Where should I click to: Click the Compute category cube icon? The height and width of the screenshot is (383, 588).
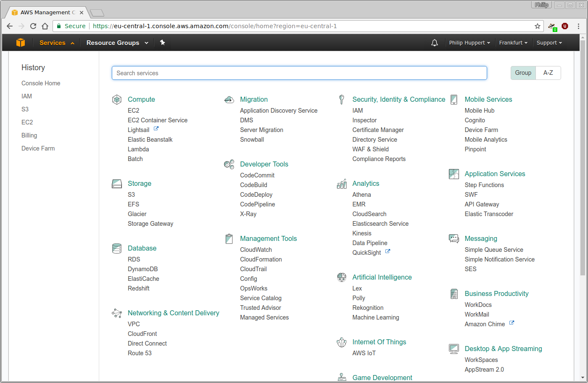point(117,99)
